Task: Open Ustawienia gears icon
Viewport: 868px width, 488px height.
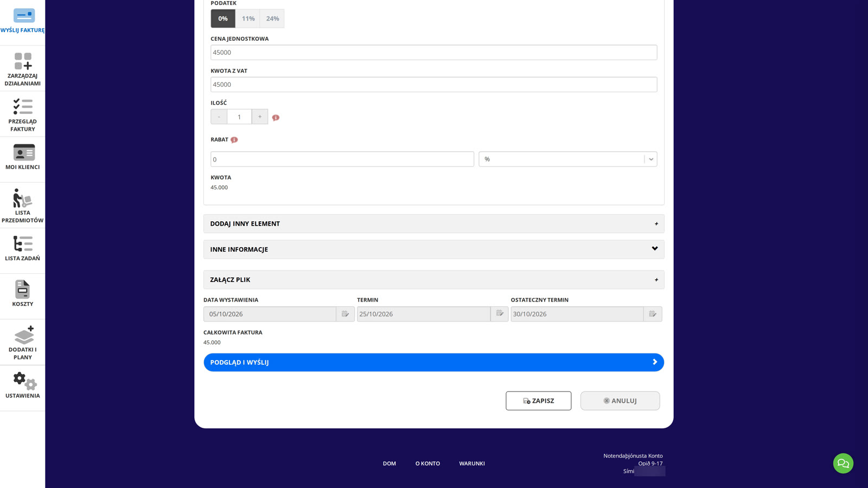Action: pos(25,381)
